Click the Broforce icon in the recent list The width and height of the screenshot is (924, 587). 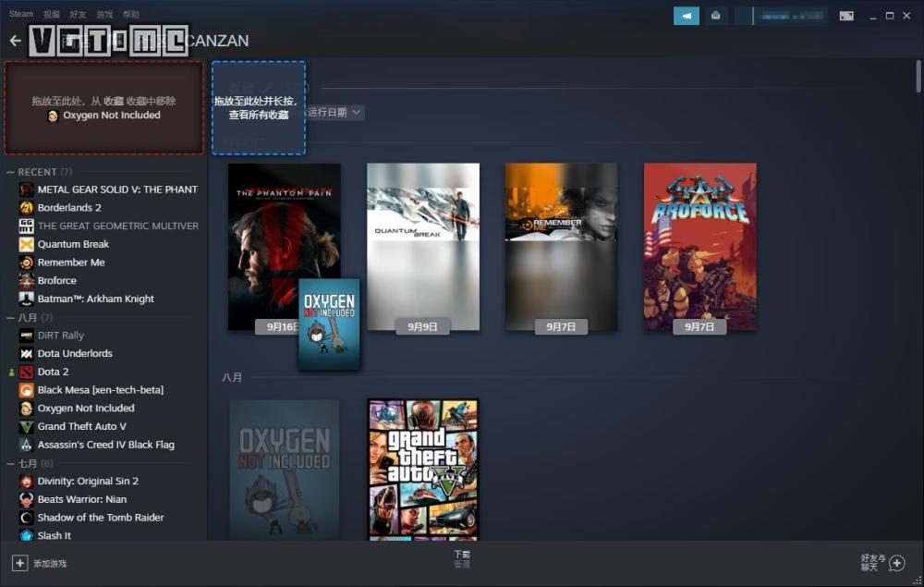[25, 280]
